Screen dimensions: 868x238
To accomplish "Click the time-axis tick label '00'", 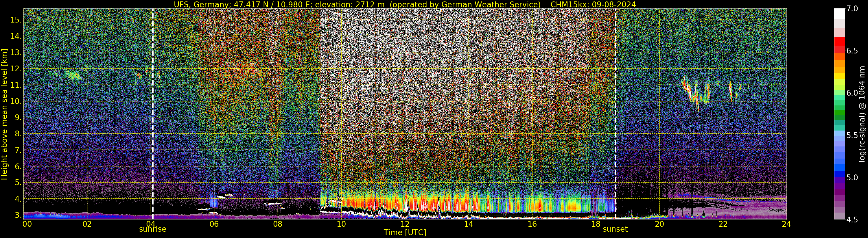I will coord(27,224).
